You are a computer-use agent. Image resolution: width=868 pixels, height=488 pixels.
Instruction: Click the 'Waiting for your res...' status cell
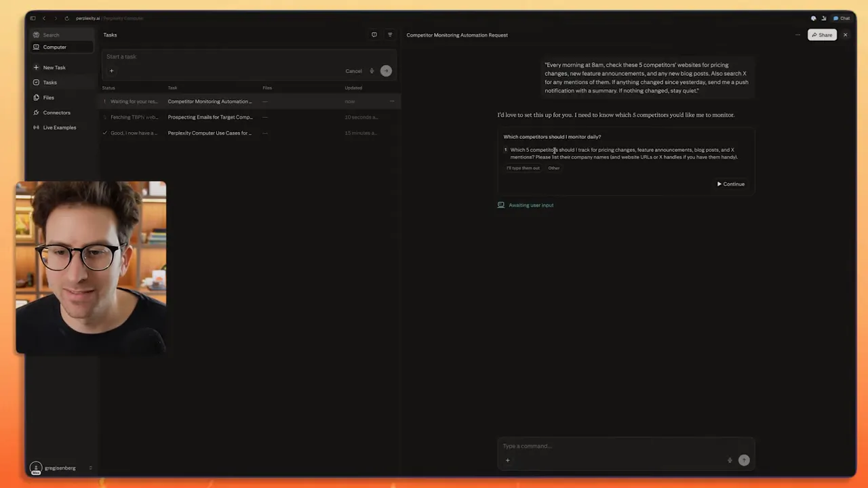[134, 102]
